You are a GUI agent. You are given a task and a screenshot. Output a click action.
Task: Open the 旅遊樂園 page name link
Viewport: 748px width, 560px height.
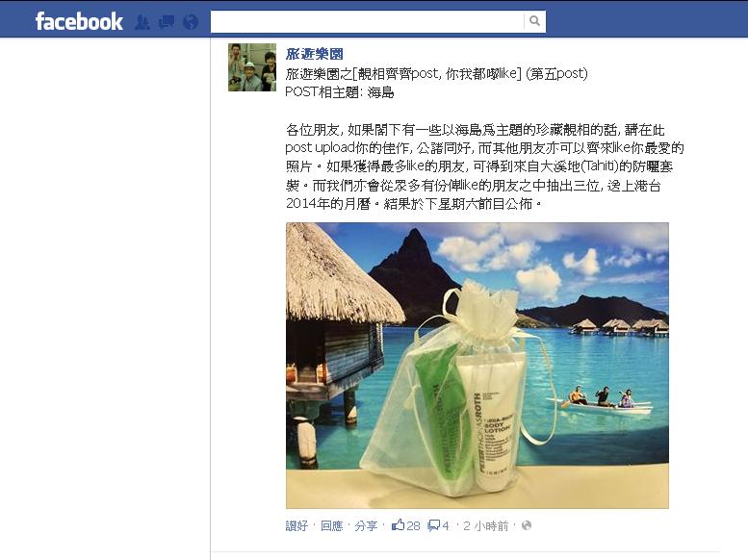click(x=315, y=54)
